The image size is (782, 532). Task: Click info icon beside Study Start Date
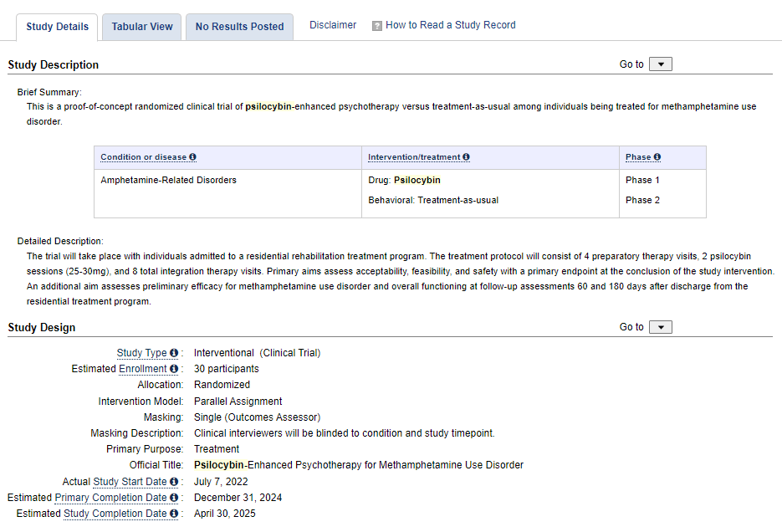(174, 482)
